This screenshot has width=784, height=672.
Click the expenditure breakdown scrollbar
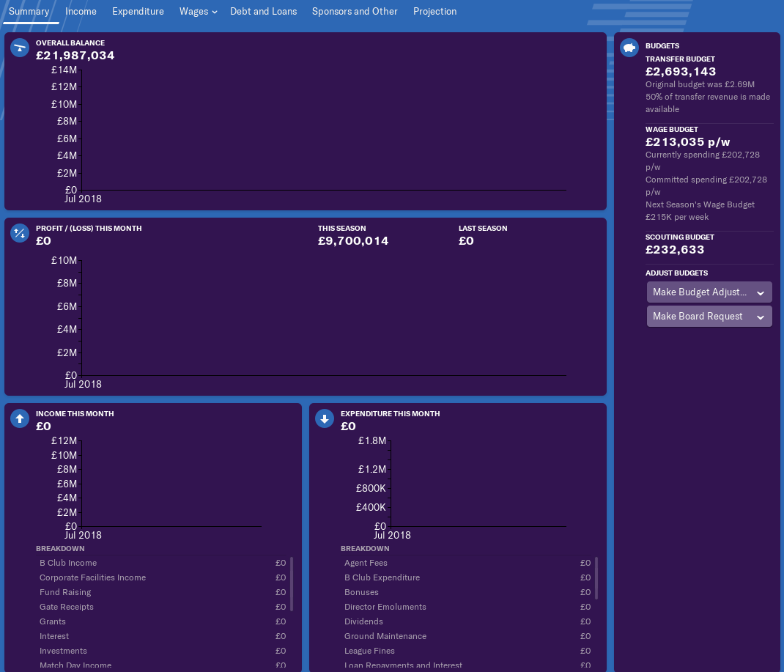click(596, 578)
